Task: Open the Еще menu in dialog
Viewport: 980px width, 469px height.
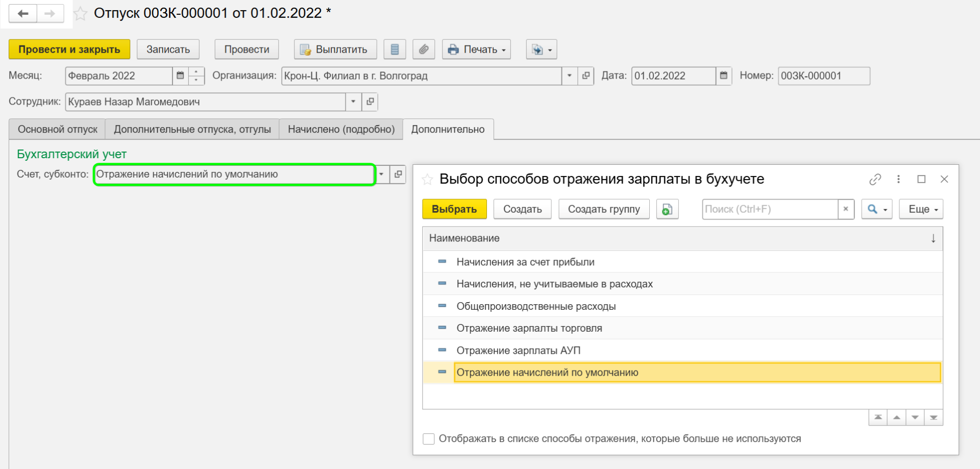Action: [920, 209]
